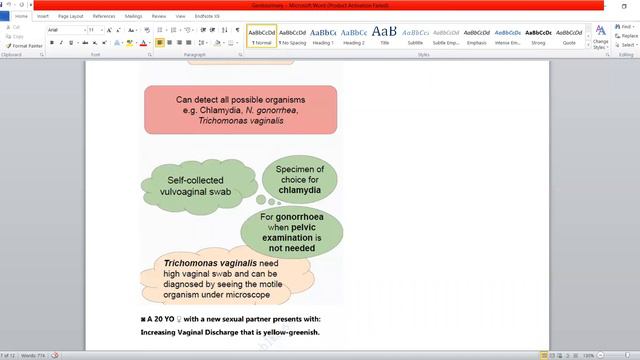The width and height of the screenshot is (640, 360).
Task: Click the Sort icon
Action: click(x=224, y=30)
